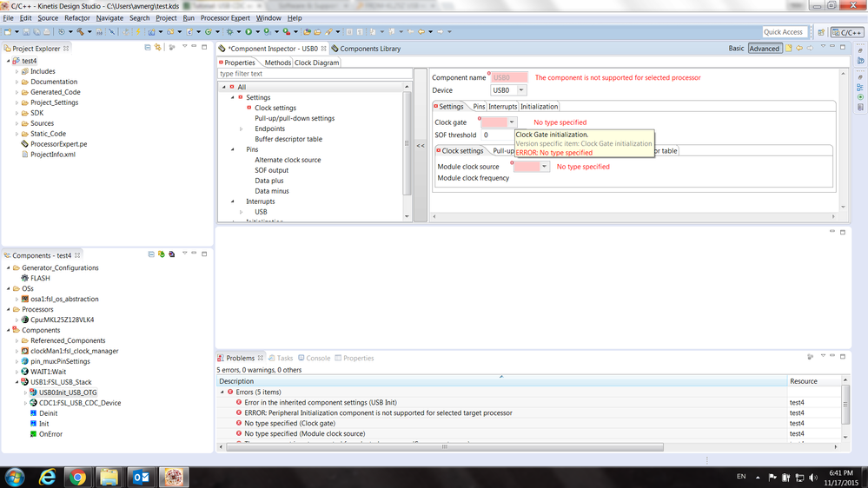Open Outlook from taskbar
Viewport: 868px width, 488px height.
tap(141, 477)
